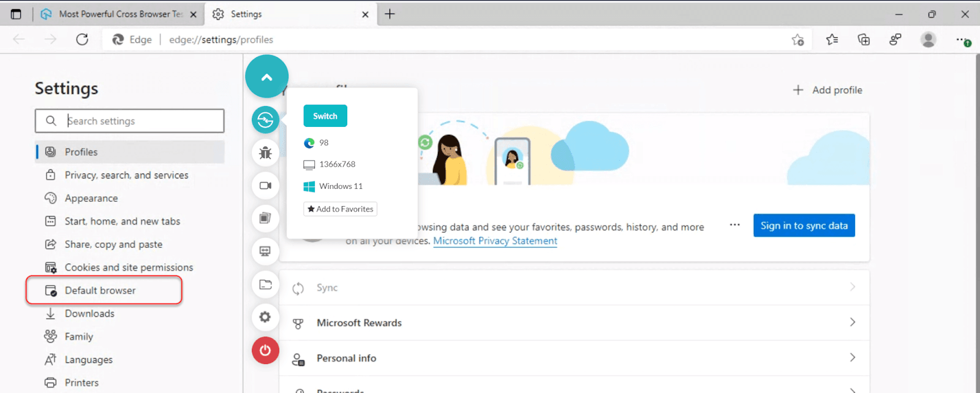Viewport: 980px width, 393px height.
Task: Open the settings gear in the floating toolbar
Action: pos(265,317)
